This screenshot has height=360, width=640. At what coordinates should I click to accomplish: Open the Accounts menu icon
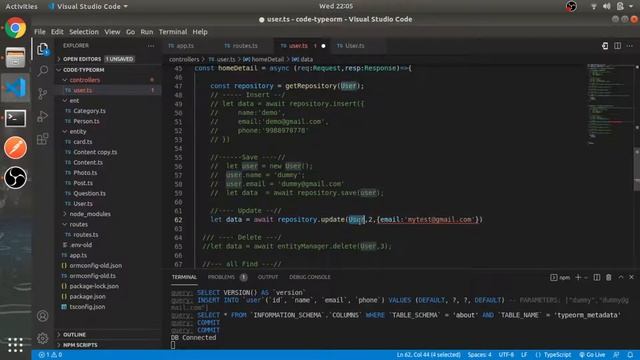42,316
